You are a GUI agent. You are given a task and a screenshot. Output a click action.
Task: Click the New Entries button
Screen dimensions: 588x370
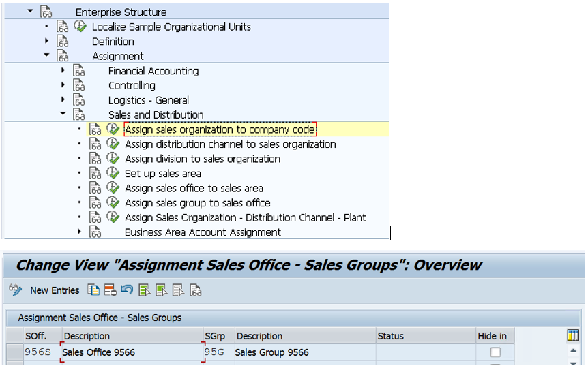(x=55, y=290)
